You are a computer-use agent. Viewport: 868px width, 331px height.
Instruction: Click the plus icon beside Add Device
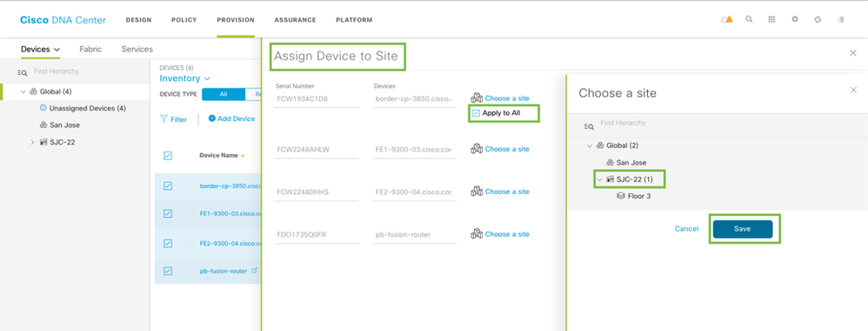212,118
